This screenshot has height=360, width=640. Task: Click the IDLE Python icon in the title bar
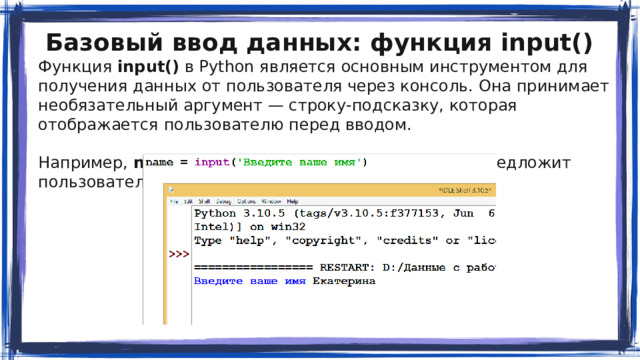coord(171,190)
